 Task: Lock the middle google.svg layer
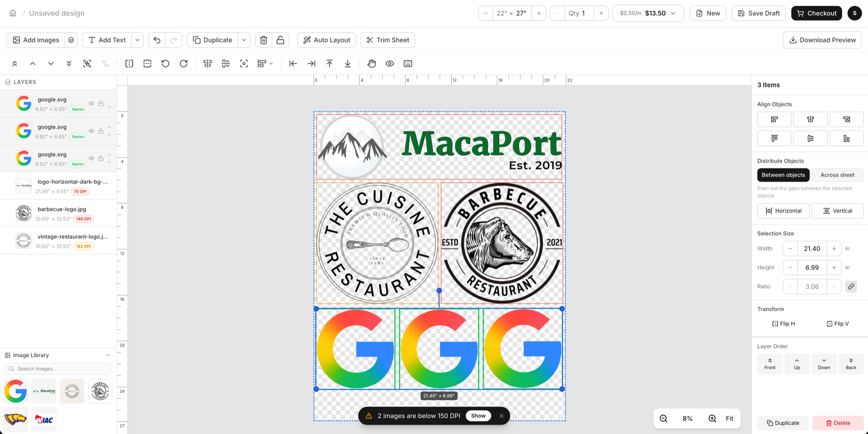101,131
